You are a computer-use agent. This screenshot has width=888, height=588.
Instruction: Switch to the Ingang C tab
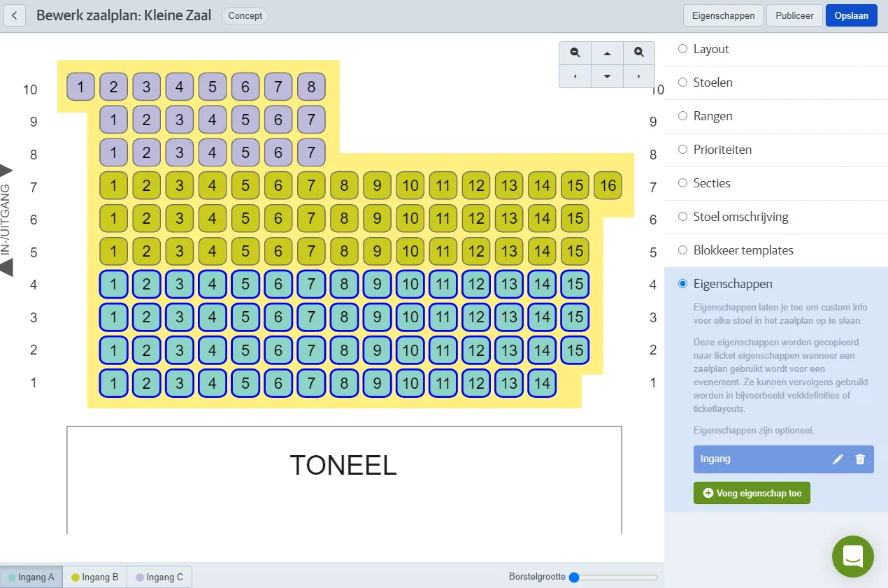point(159,577)
